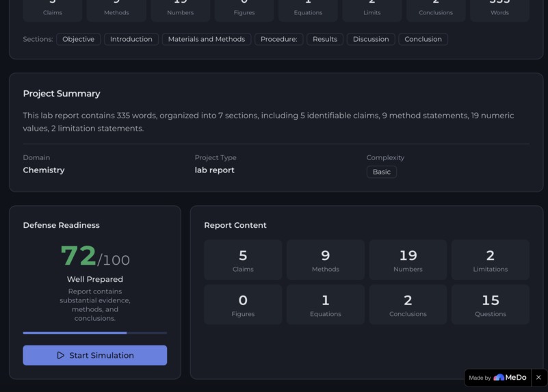
Task: Click the Sections: label
Action: [38, 39]
